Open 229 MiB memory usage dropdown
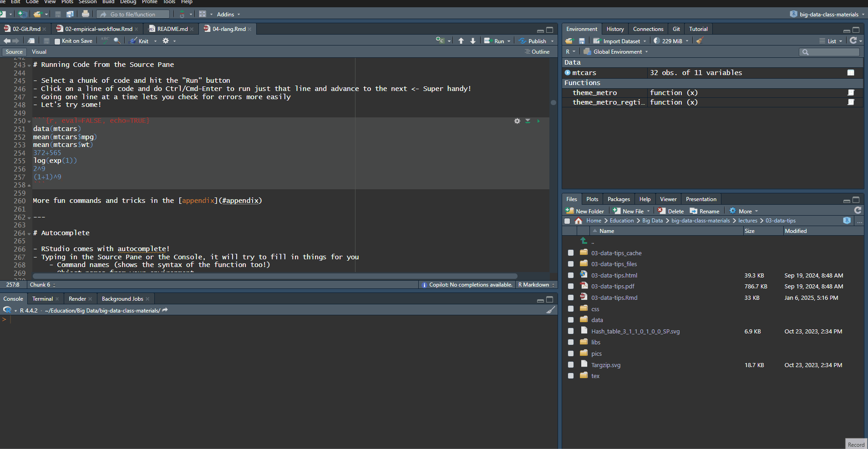Viewport: 868px width, 449px height. click(671, 41)
